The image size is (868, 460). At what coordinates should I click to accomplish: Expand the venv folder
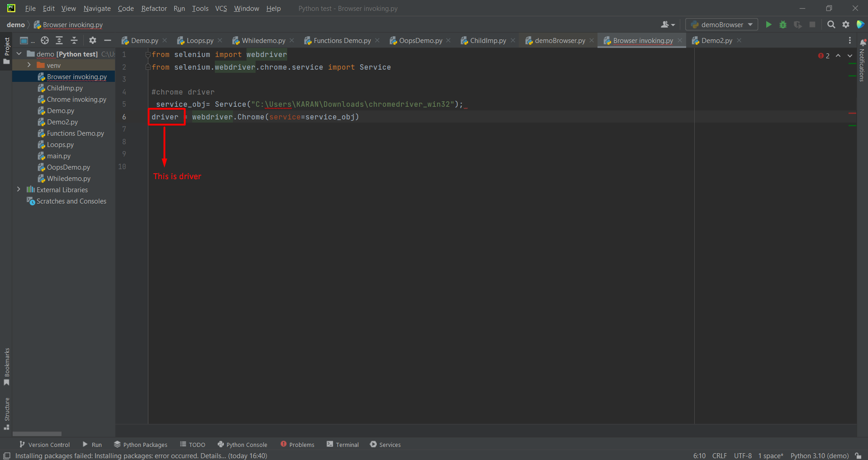(x=29, y=65)
